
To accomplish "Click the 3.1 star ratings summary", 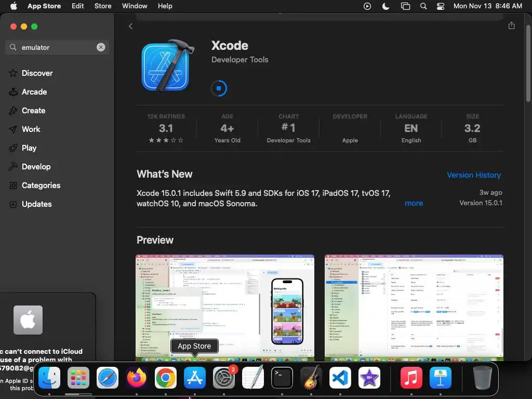I will [x=166, y=128].
